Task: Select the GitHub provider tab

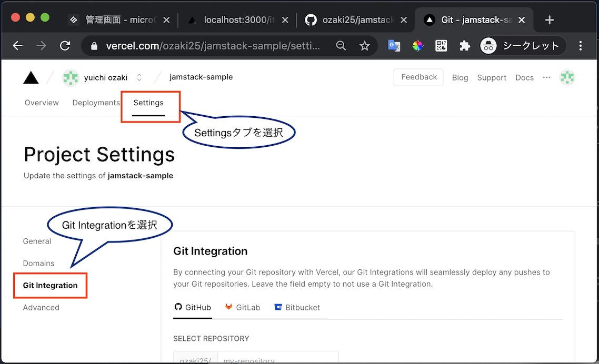Action: (193, 308)
